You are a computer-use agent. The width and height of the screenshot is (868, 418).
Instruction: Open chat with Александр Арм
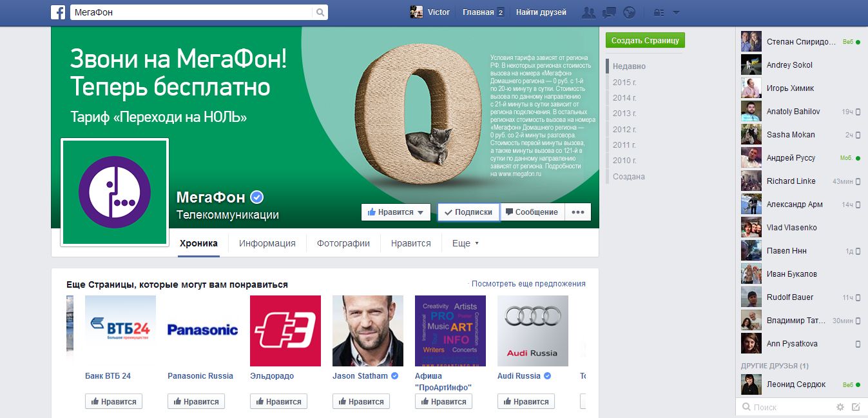(x=801, y=204)
